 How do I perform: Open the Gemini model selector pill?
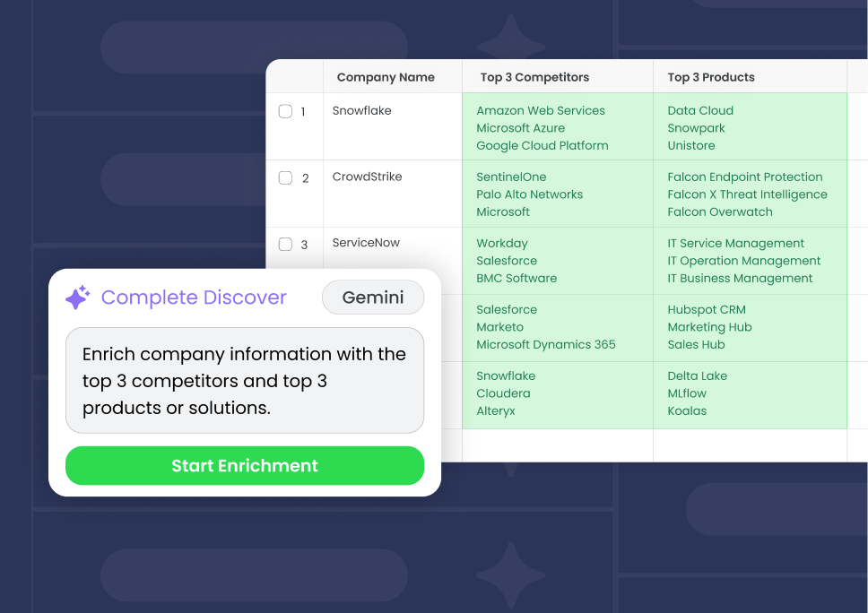tap(373, 297)
